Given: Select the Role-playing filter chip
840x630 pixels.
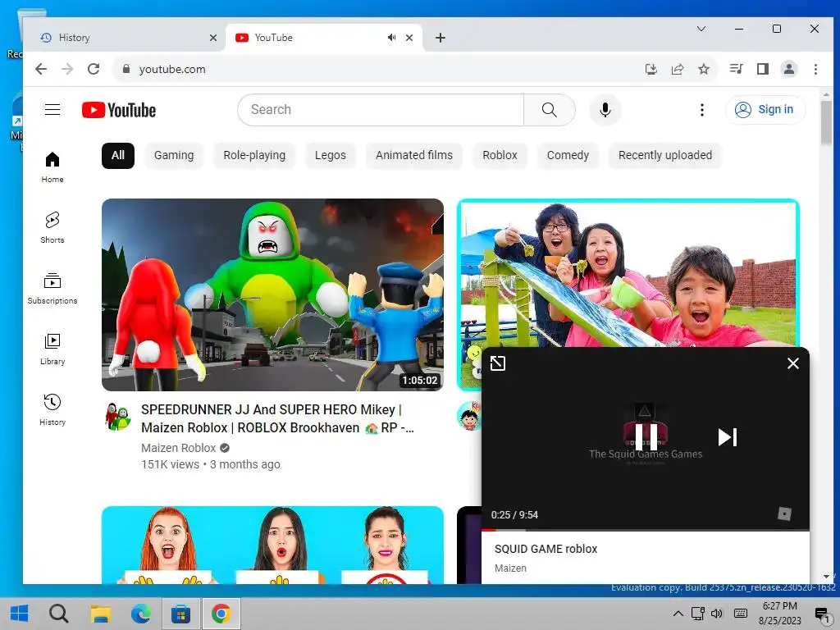Looking at the screenshot, I should (x=254, y=155).
